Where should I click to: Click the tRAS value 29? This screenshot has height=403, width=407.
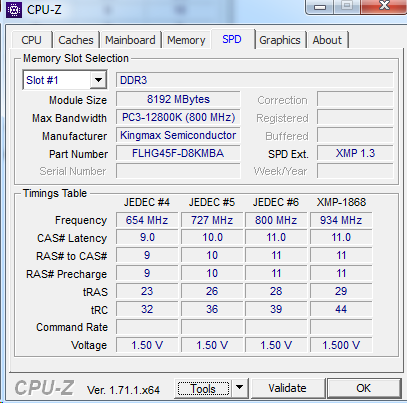click(341, 291)
